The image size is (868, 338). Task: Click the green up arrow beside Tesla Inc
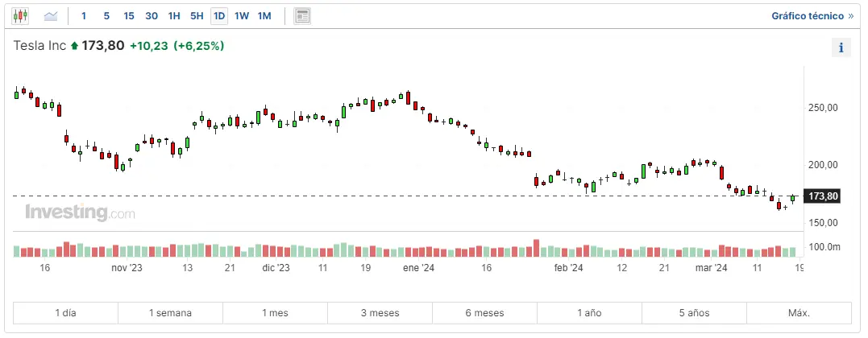coord(75,46)
